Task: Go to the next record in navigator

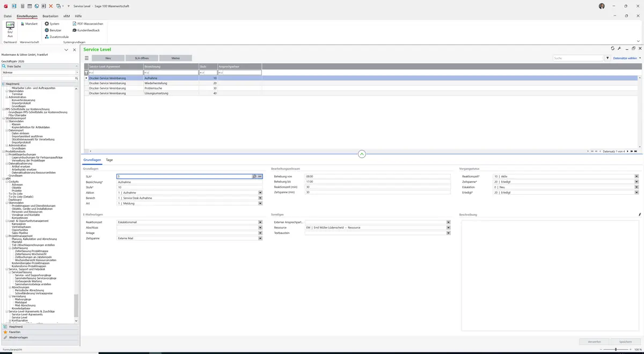Action: [x=627, y=151]
